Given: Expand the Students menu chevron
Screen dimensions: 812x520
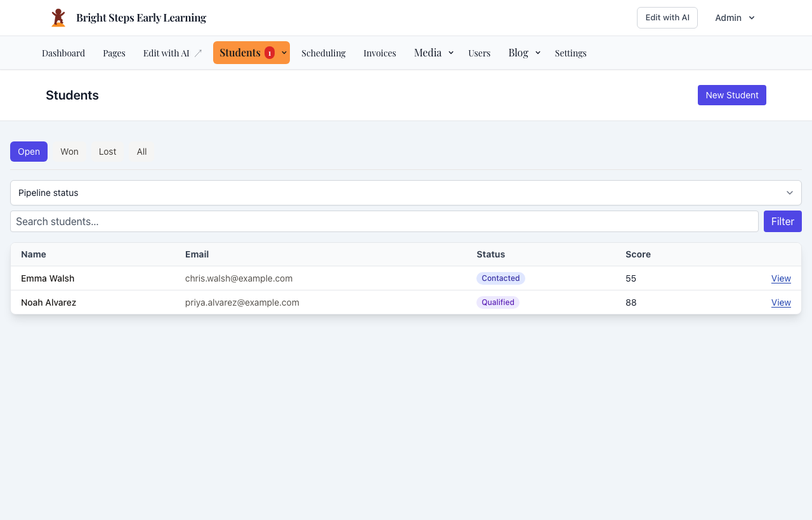Looking at the screenshot, I should [284, 53].
